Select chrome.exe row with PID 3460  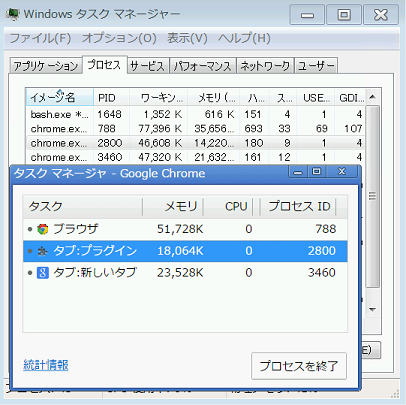196,157
